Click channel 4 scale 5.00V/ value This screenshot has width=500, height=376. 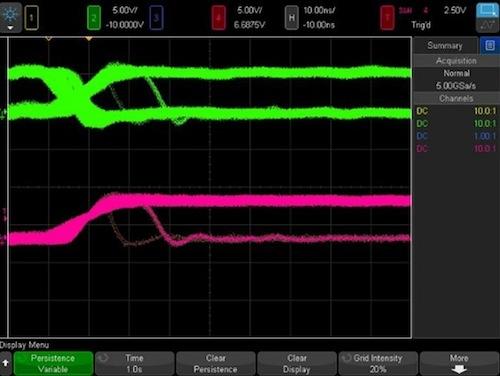point(249,10)
